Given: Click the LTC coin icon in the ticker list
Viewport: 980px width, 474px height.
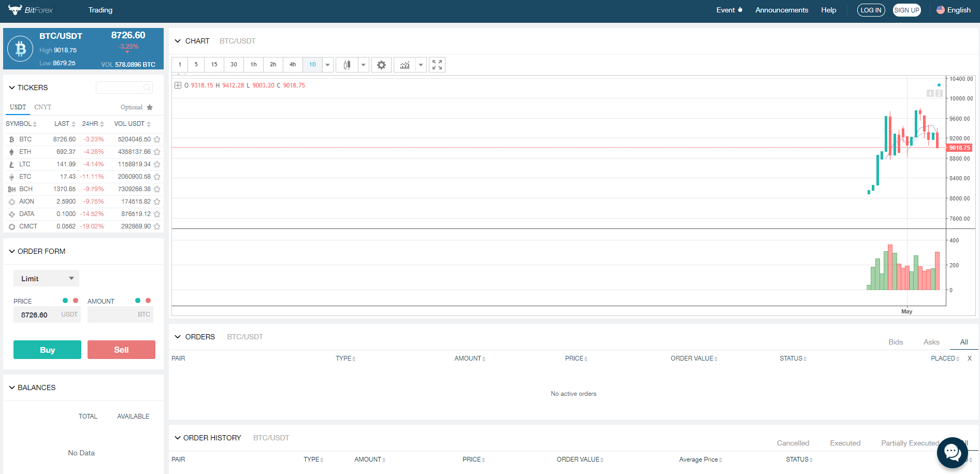Looking at the screenshot, I should (x=11, y=164).
